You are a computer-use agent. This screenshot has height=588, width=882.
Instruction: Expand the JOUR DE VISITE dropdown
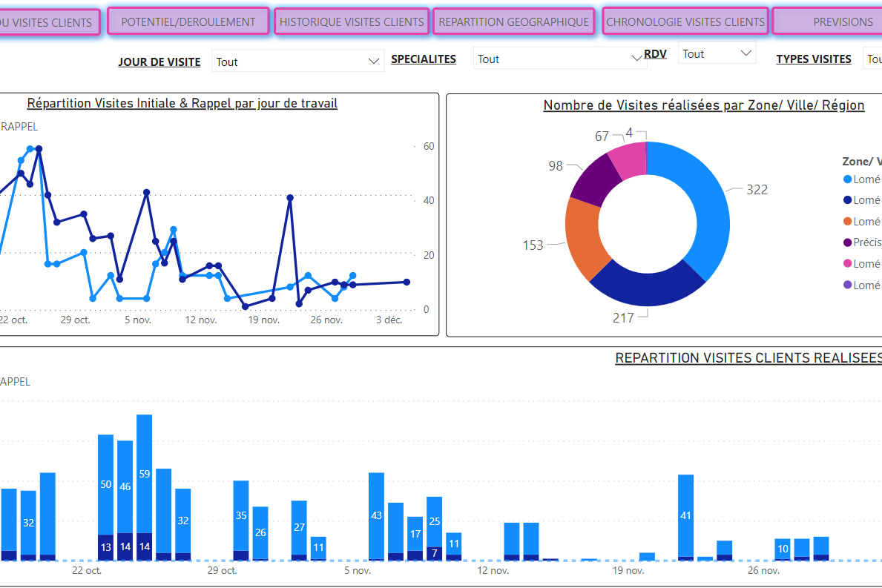pyautogui.click(x=374, y=62)
